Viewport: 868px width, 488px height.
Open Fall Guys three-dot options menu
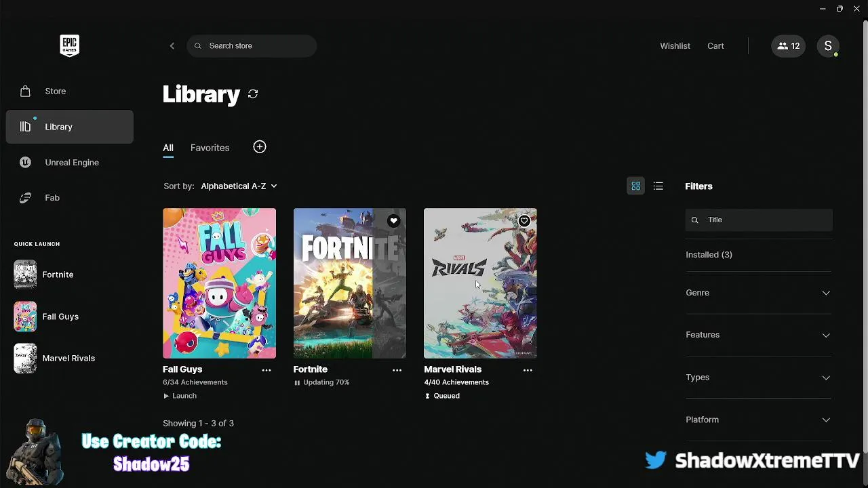pyautogui.click(x=267, y=370)
